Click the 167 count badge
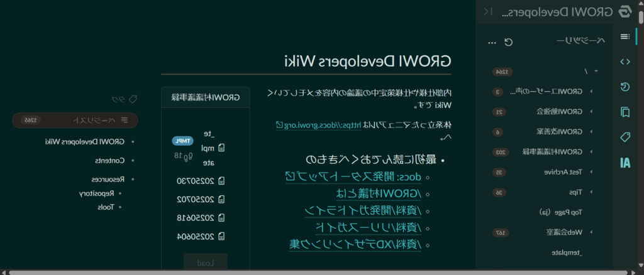Image resolution: width=644 pixels, height=275 pixels. point(500,233)
